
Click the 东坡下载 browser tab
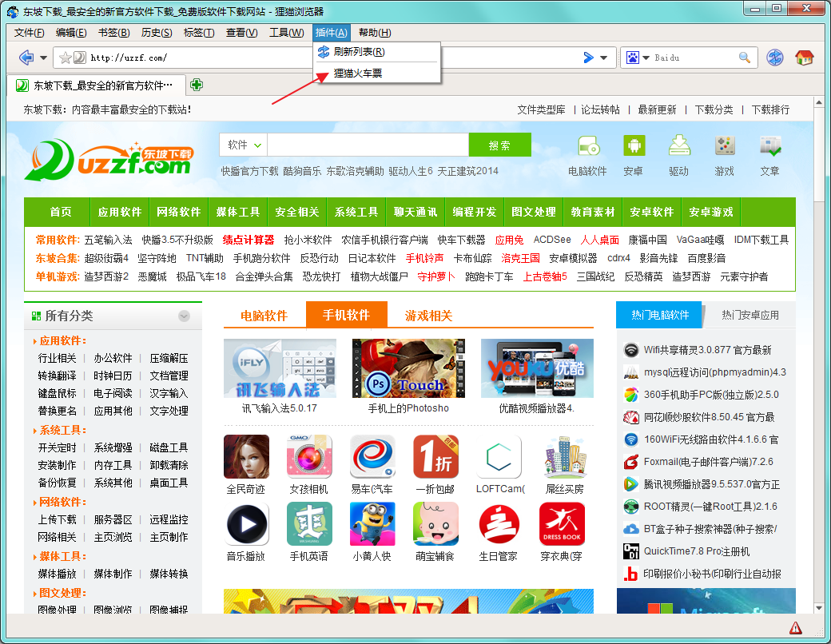[97, 85]
